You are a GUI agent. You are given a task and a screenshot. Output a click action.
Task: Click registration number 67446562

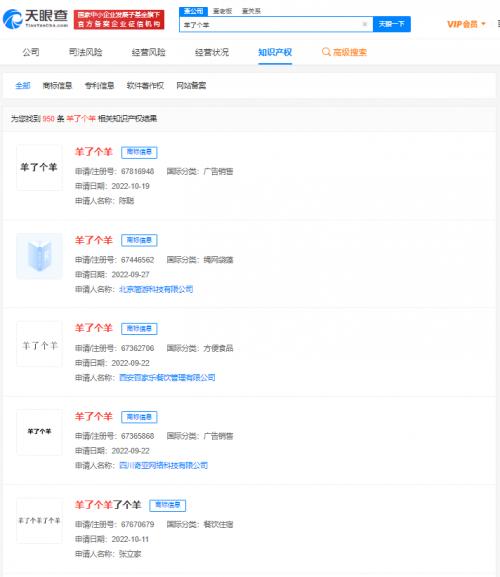tap(138, 260)
